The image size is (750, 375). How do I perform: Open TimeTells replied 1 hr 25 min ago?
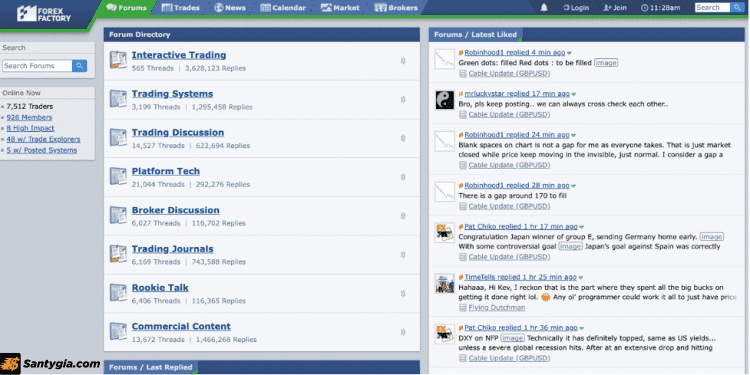(x=520, y=277)
